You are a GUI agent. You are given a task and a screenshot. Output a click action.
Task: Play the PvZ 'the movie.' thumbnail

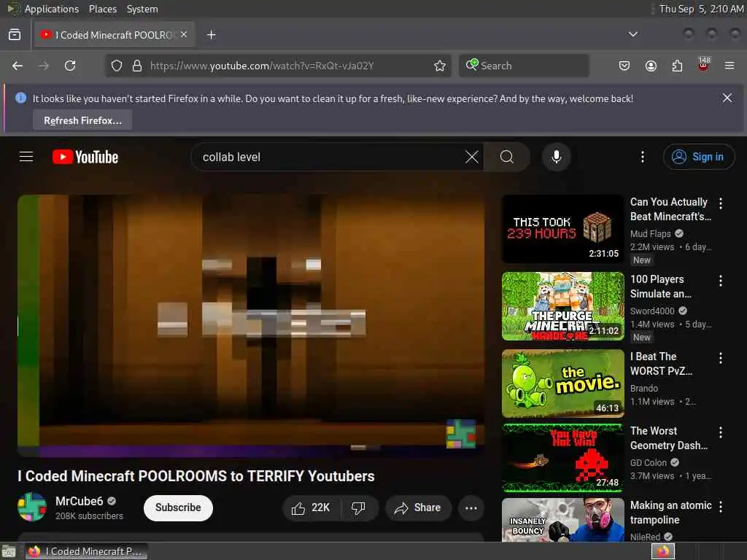pyautogui.click(x=562, y=384)
